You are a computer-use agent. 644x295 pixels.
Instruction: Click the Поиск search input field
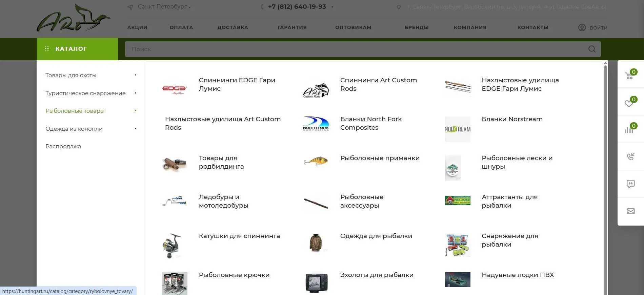pos(356,49)
